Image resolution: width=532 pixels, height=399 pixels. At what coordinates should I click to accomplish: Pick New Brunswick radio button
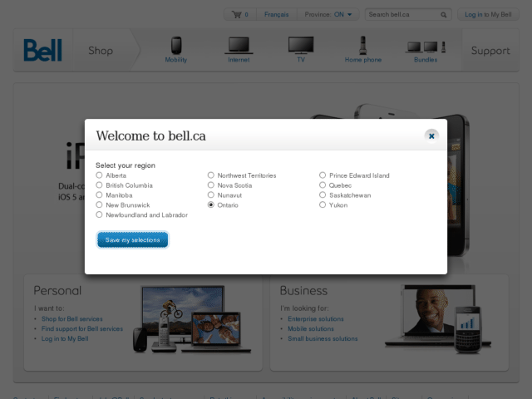pos(99,205)
